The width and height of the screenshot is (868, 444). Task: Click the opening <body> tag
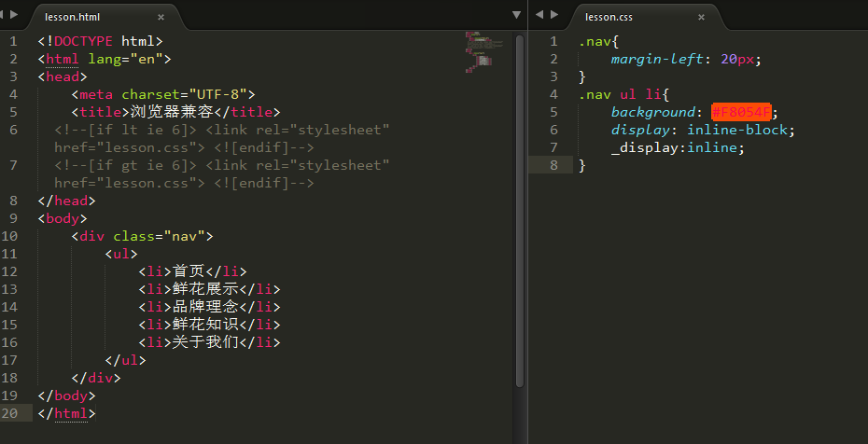[63, 218]
